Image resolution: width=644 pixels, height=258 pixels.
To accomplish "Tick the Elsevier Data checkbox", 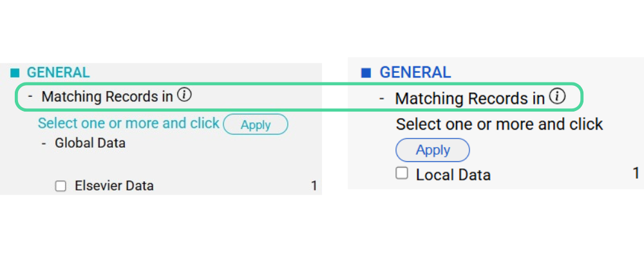I will 61,186.
